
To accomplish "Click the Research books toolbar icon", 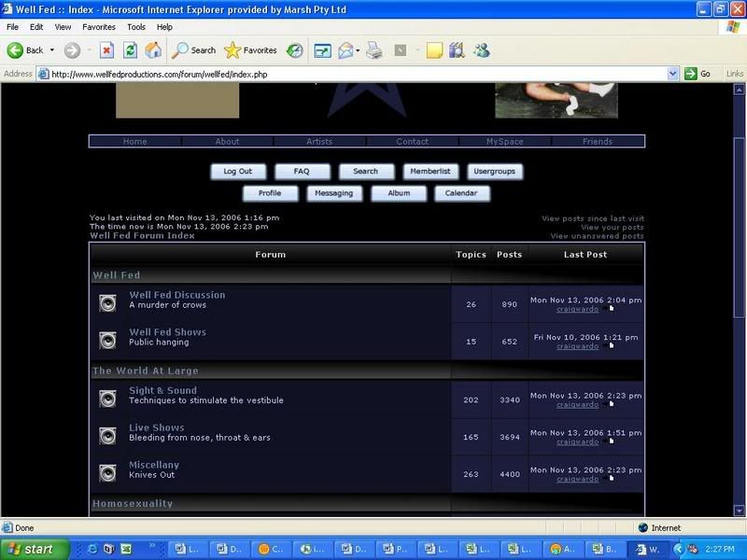I will pyautogui.click(x=457, y=50).
